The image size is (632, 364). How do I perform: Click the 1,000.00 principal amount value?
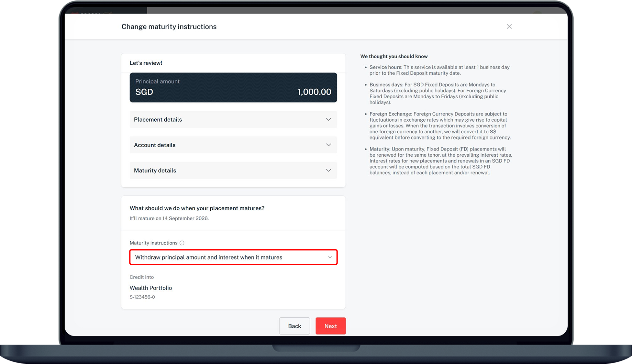(314, 92)
